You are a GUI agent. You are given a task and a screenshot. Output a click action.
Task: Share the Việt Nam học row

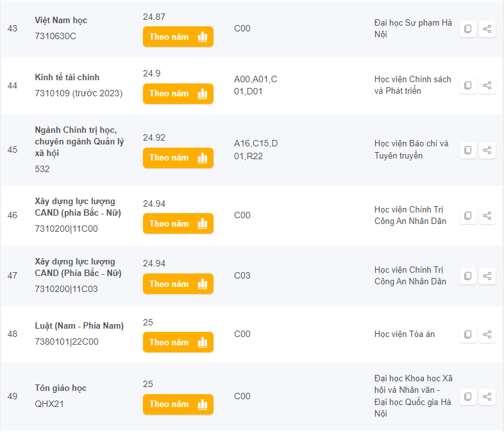(487, 29)
